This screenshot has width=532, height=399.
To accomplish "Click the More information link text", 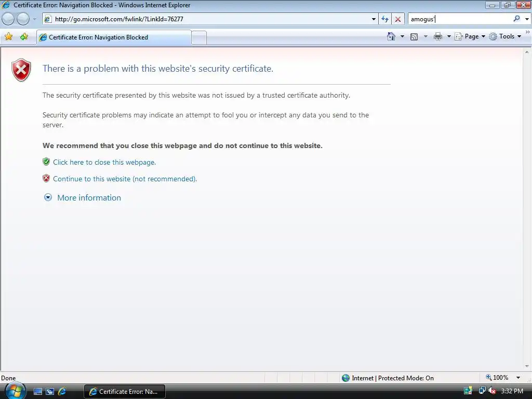I will [89, 197].
